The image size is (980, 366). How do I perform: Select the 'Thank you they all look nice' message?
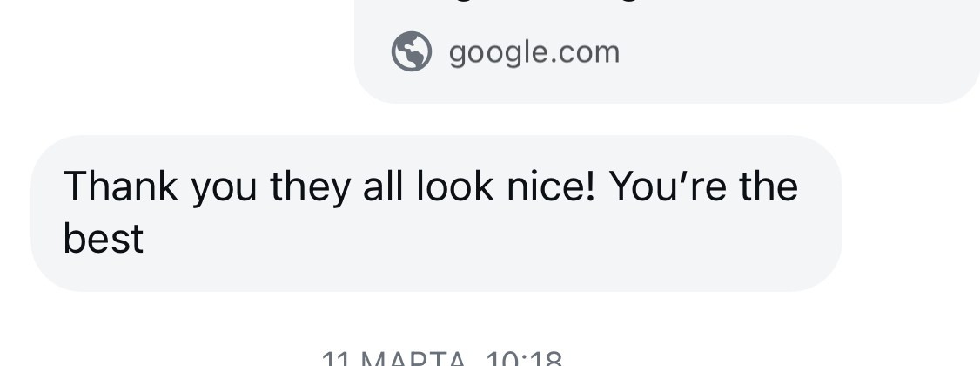(436, 213)
